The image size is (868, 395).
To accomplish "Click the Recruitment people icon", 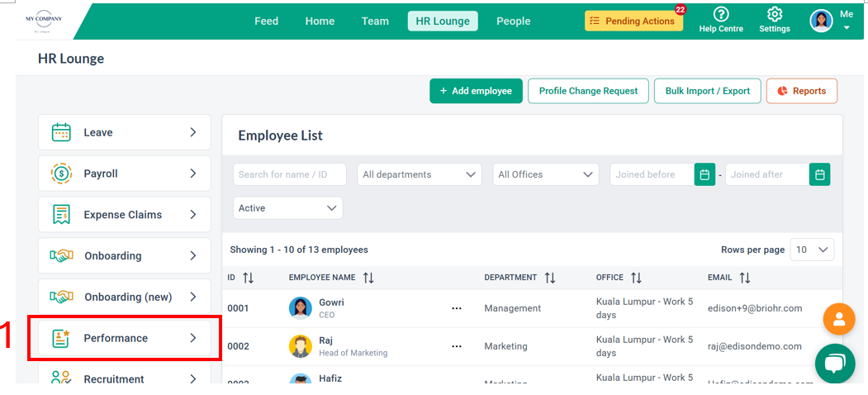I will [61, 378].
